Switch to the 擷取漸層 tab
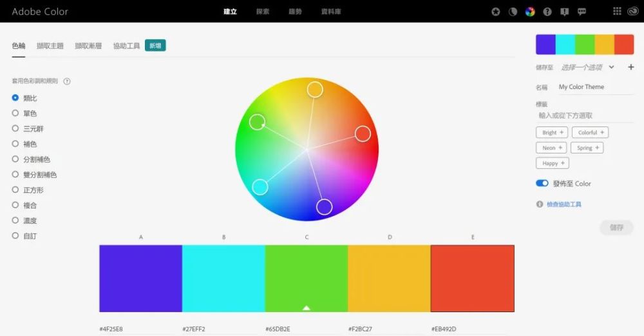Screen dimensions: 644x336 point(88,46)
